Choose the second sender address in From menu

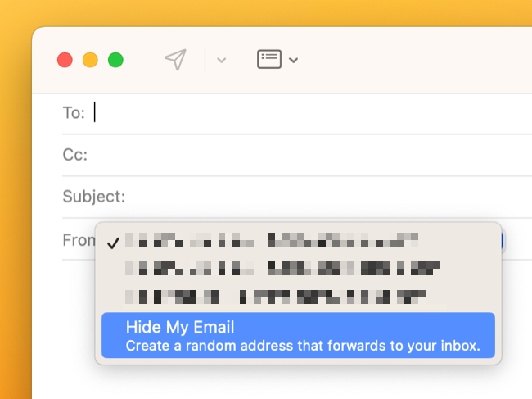pyautogui.click(x=282, y=268)
